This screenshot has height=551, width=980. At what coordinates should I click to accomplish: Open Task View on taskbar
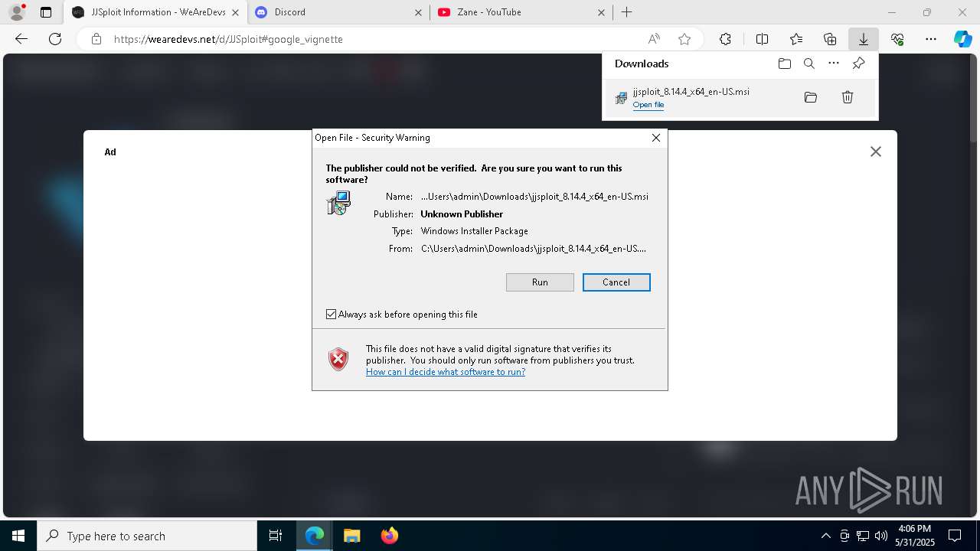(x=276, y=536)
